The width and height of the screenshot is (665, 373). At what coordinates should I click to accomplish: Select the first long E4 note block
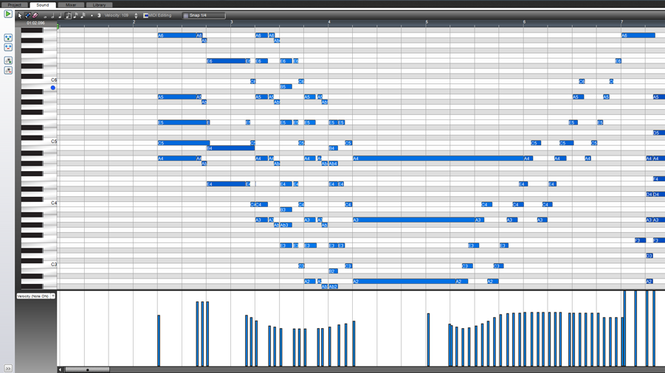tap(226, 184)
